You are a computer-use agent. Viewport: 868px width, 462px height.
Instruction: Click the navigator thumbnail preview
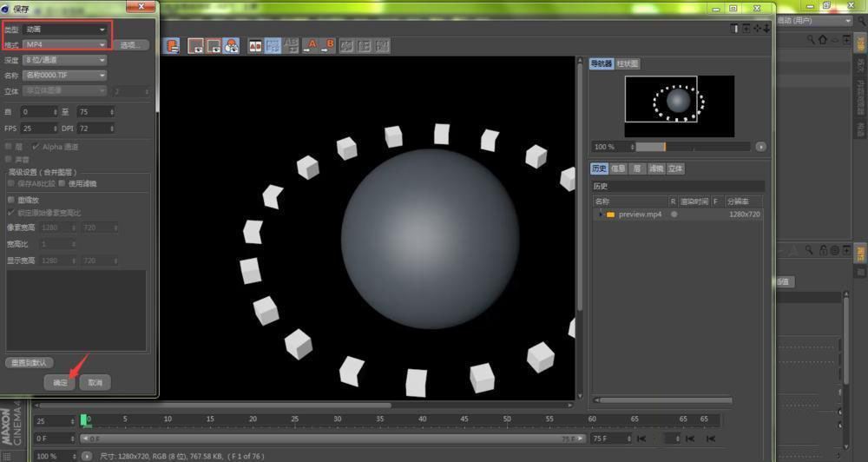click(x=680, y=106)
